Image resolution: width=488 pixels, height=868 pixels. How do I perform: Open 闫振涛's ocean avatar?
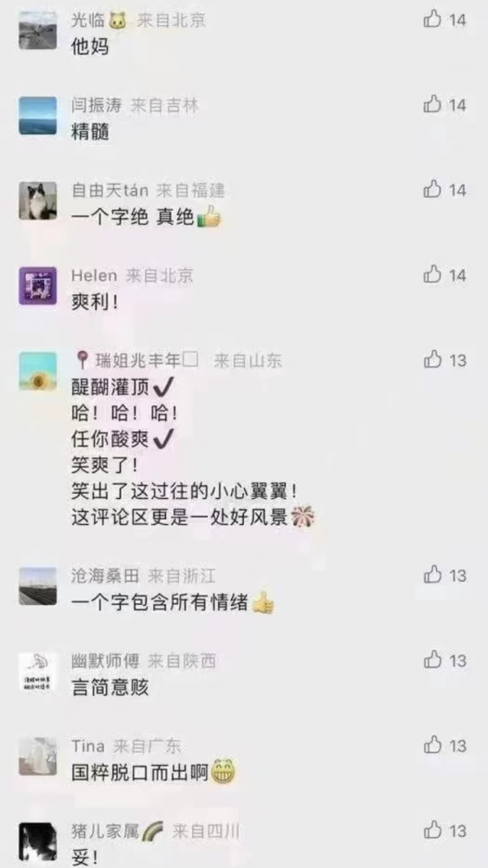click(x=37, y=115)
